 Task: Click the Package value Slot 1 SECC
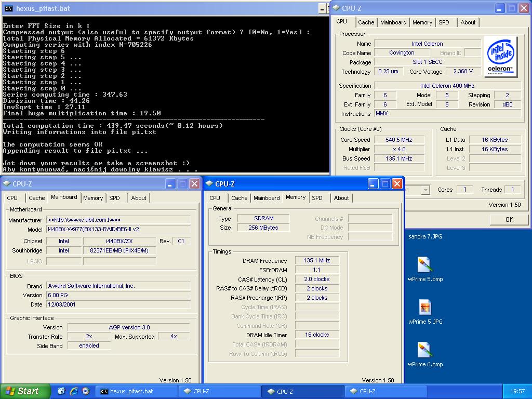click(427, 62)
